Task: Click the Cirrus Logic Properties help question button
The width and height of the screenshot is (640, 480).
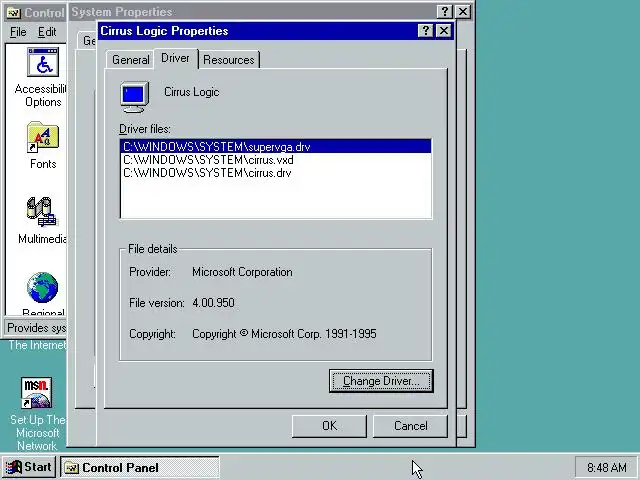Action: click(x=425, y=31)
